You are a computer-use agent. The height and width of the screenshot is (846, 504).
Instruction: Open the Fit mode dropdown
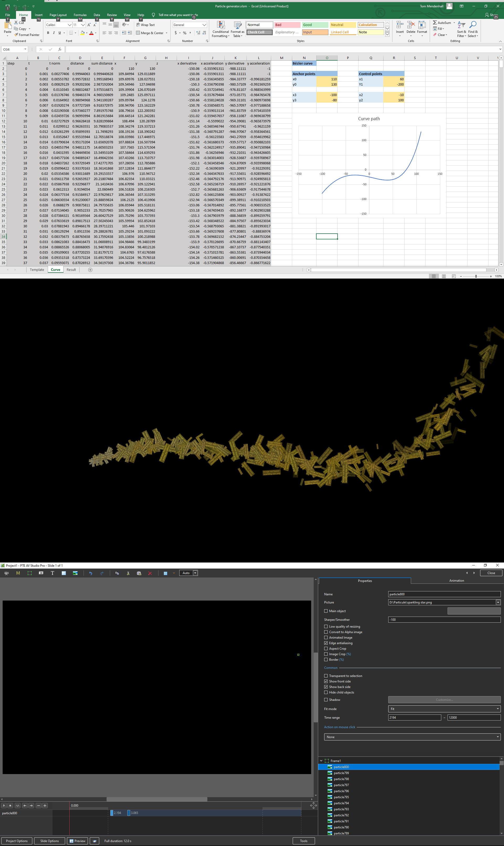(x=444, y=709)
